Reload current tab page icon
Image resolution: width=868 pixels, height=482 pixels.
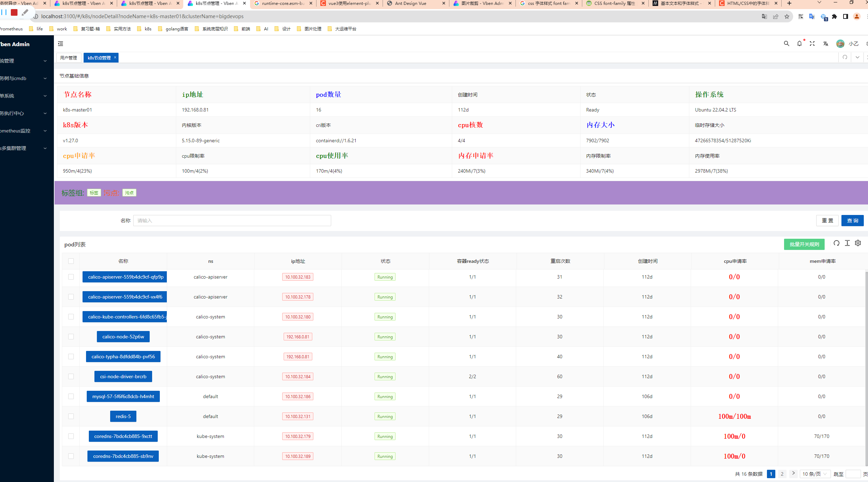(845, 57)
